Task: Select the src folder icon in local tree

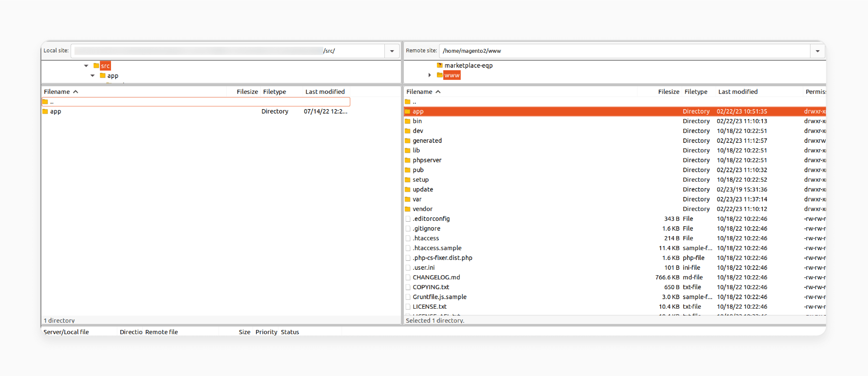Action: tap(96, 65)
